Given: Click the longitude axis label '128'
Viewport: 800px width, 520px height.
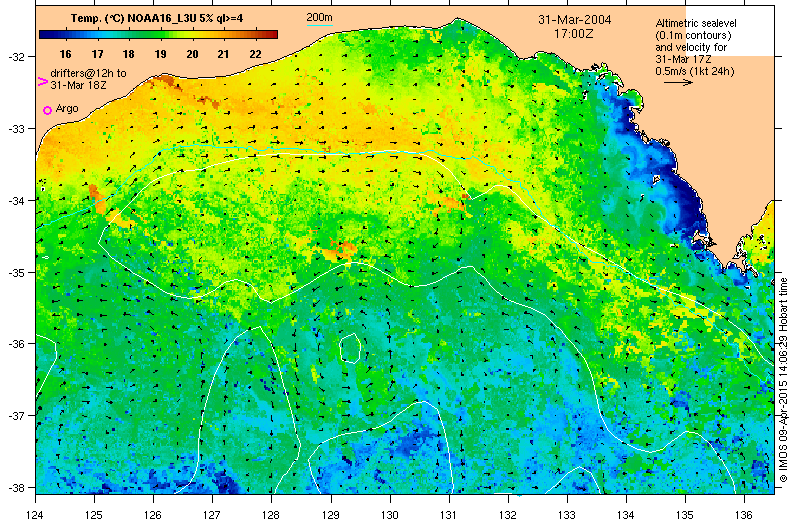Looking at the screenshot, I should tap(271, 514).
